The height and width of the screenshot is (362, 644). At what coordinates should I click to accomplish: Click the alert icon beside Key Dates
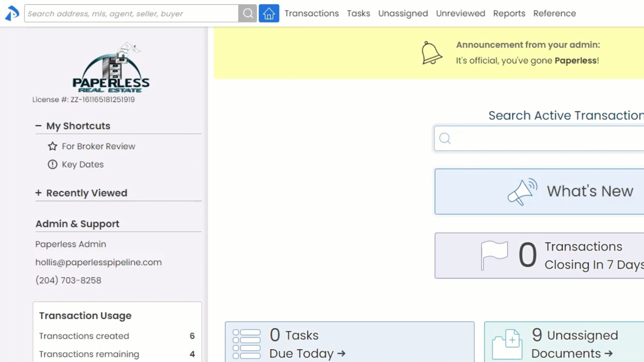52,164
